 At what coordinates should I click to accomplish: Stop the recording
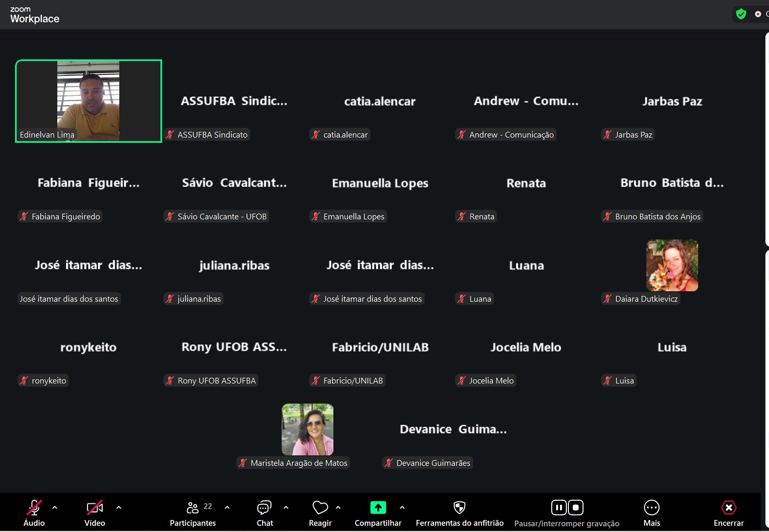click(576, 508)
